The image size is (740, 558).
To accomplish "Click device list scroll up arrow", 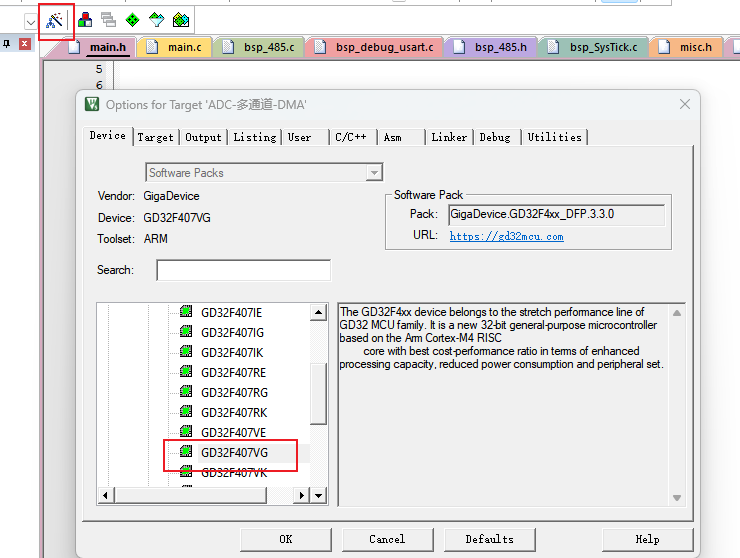I will point(319,313).
